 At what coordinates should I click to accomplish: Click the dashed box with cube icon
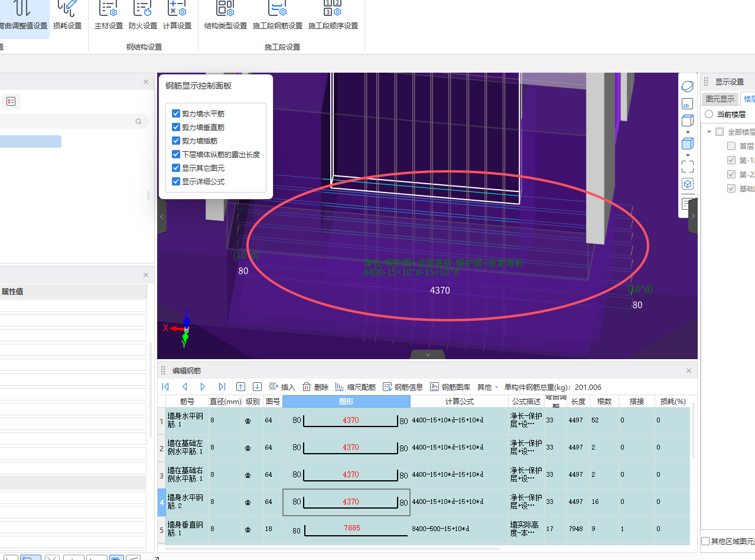tap(687, 184)
